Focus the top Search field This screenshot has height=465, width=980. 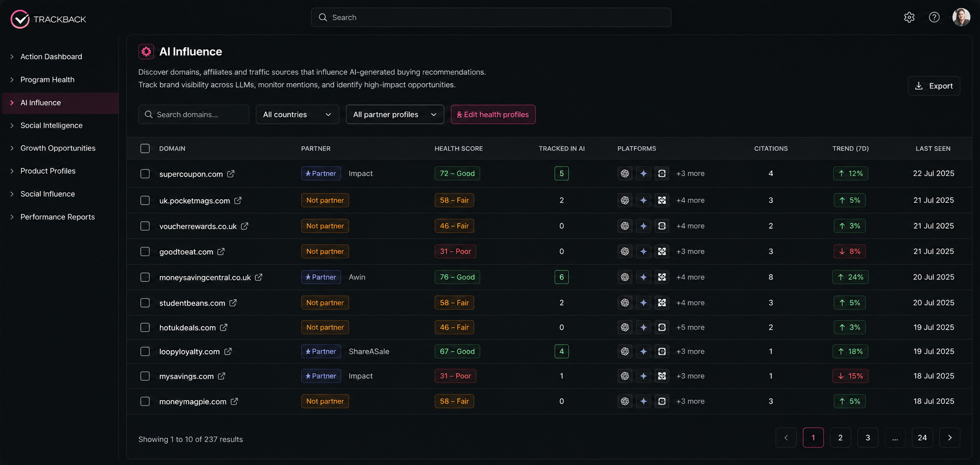coord(491,17)
